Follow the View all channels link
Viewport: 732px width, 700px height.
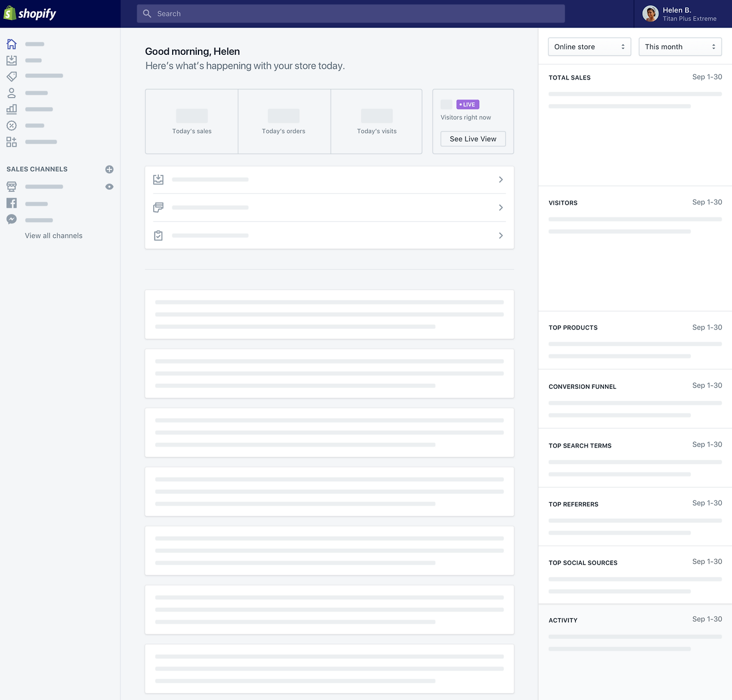point(54,236)
